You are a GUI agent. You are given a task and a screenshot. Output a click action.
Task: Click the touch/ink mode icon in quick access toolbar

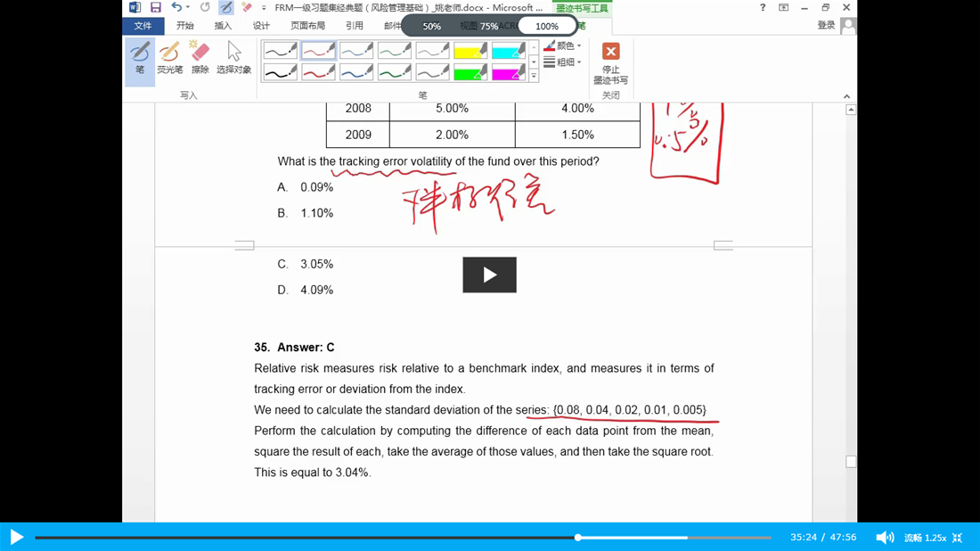coord(226,7)
